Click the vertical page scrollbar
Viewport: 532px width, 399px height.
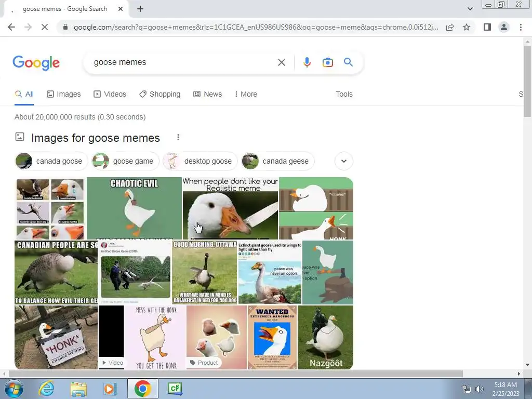[527, 82]
